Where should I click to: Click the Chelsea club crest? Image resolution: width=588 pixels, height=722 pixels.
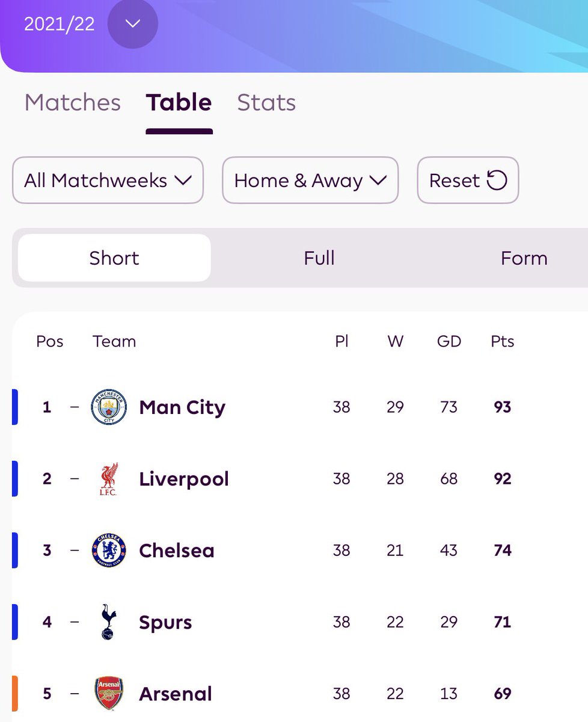click(109, 551)
